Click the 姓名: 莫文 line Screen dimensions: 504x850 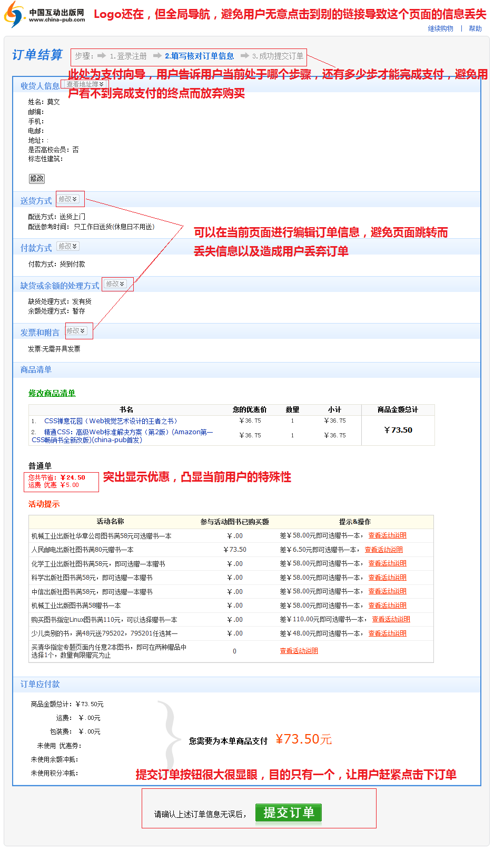[x=44, y=102]
